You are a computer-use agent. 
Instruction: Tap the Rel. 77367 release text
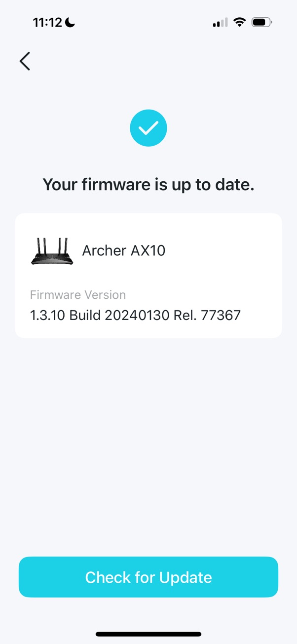tap(207, 315)
